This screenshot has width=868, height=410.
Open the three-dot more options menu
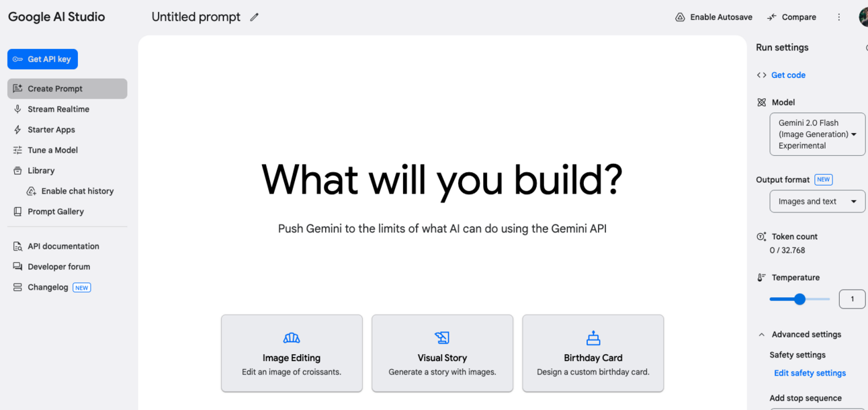click(838, 17)
